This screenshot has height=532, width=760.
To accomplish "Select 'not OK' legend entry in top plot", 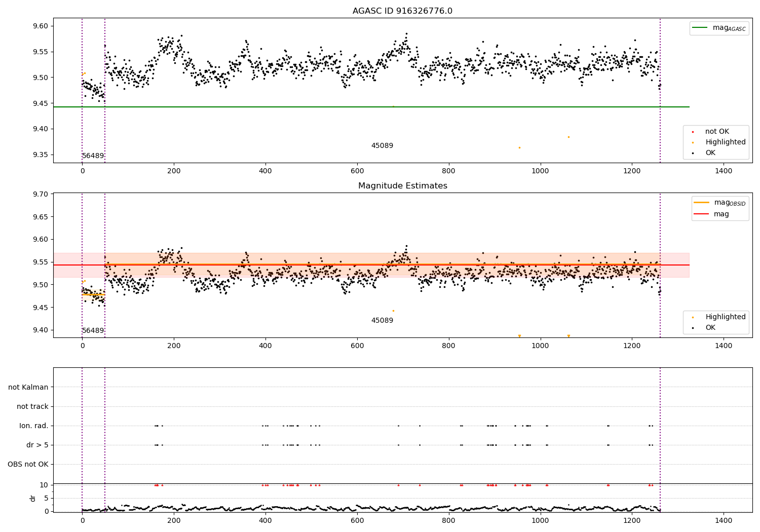I will [717, 132].
